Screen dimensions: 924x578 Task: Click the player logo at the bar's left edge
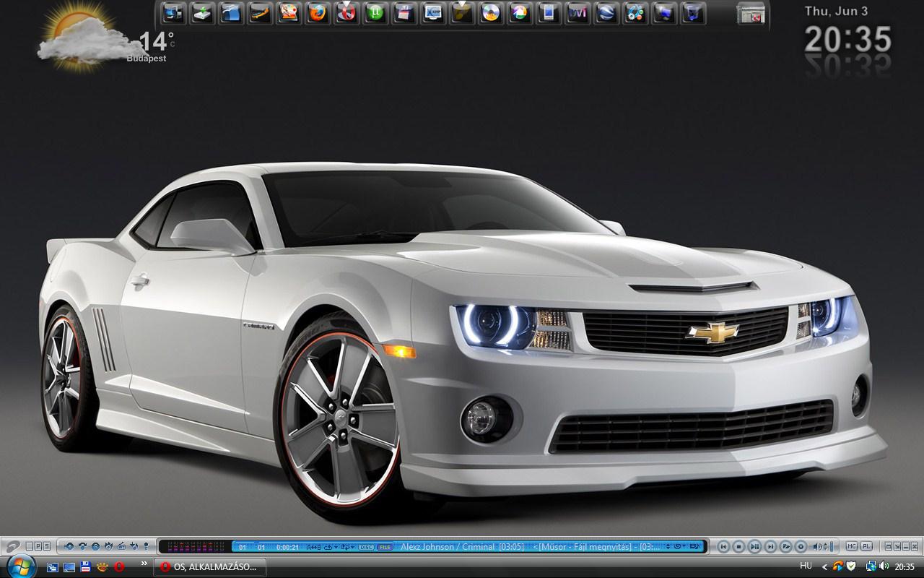[13, 547]
